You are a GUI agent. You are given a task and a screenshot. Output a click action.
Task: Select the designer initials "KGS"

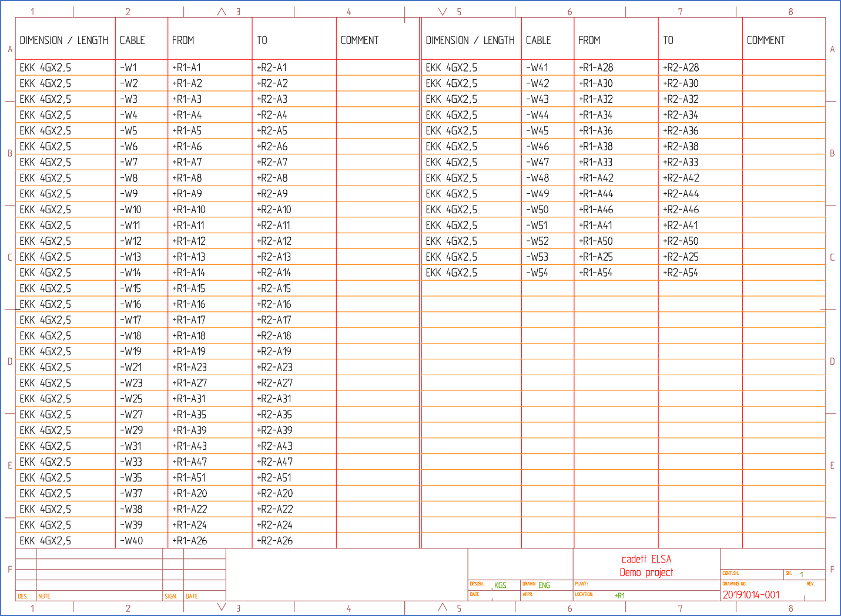tap(500, 585)
